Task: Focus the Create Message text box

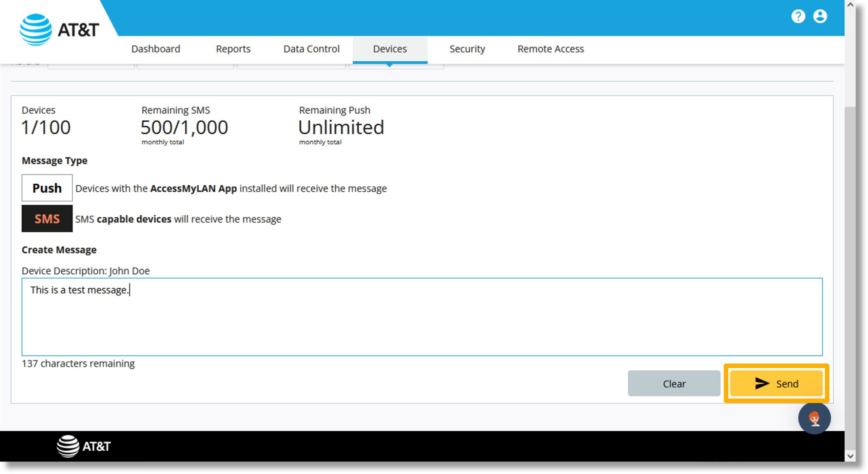Action: pos(422,317)
